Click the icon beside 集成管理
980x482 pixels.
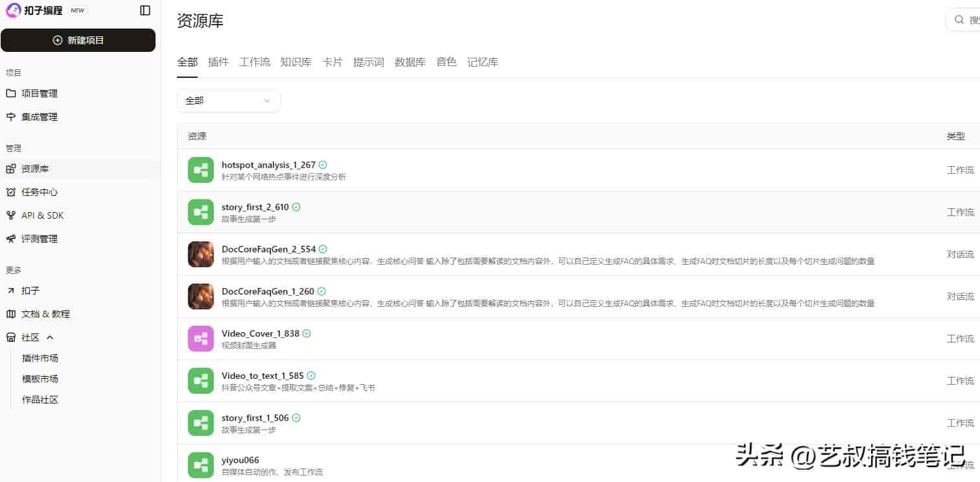pyautogui.click(x=11, y=117)
